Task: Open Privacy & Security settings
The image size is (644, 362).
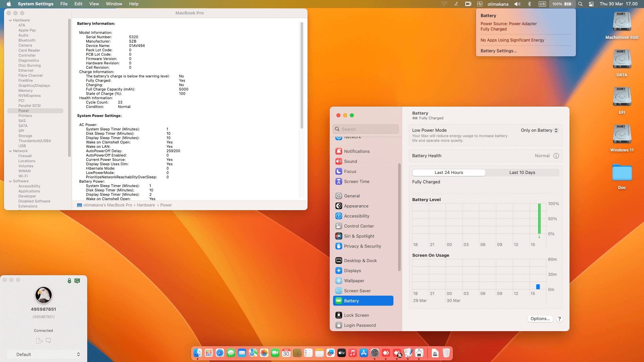Action: click(x=362, y=246)
